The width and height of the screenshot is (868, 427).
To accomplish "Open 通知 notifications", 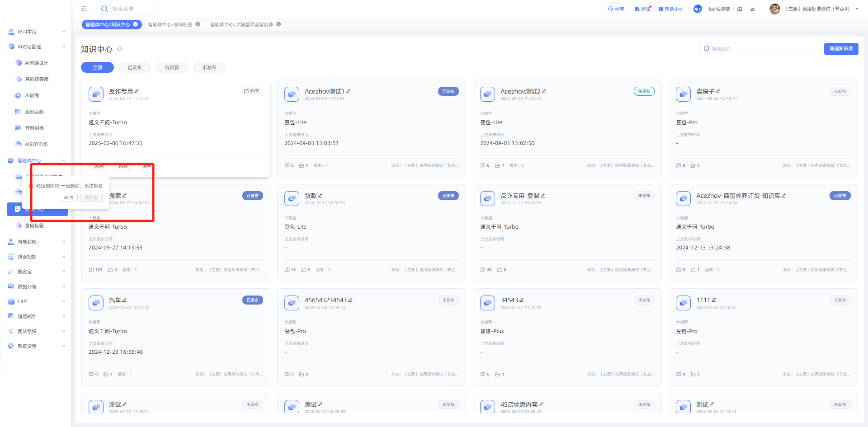I will tap(642, 9).
